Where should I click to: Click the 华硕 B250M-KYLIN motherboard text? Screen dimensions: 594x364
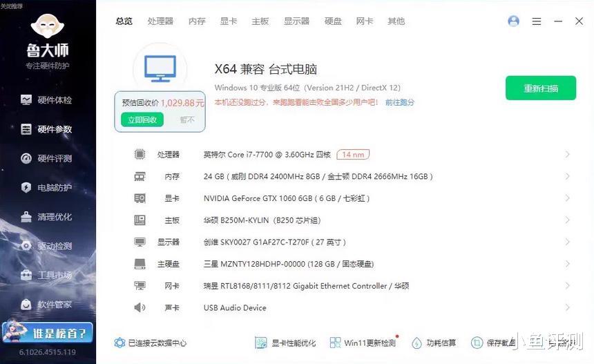click(262, 220)
